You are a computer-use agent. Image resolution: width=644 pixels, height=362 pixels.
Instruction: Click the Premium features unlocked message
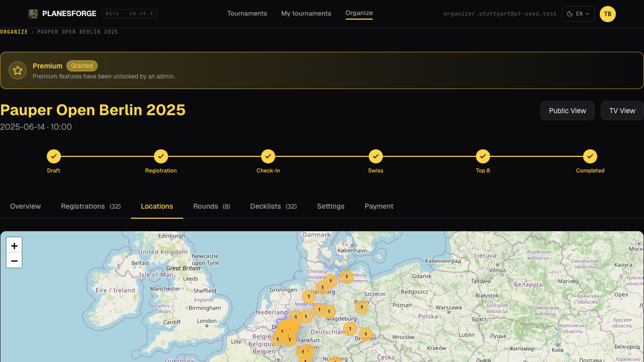(104, 76)
